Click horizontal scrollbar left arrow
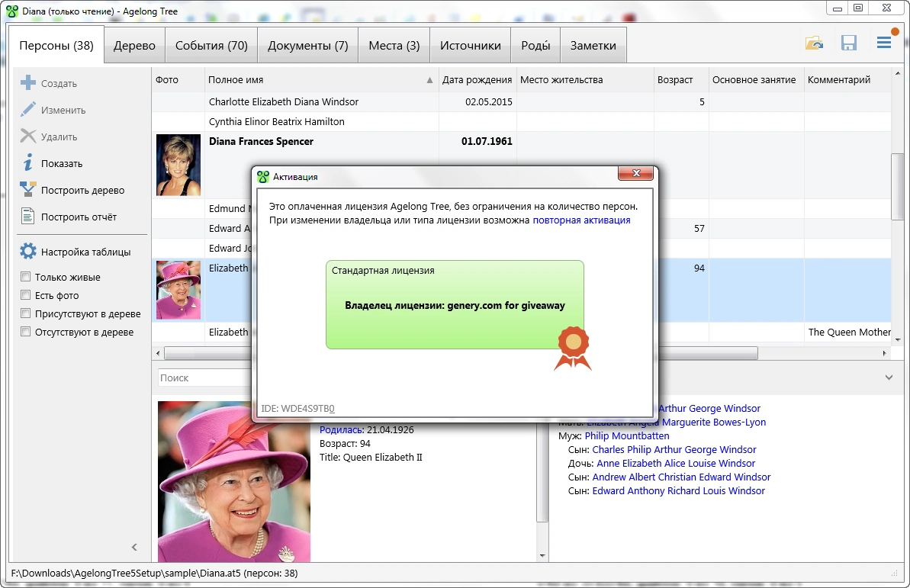The image size is (910, 588). point(158,353)
